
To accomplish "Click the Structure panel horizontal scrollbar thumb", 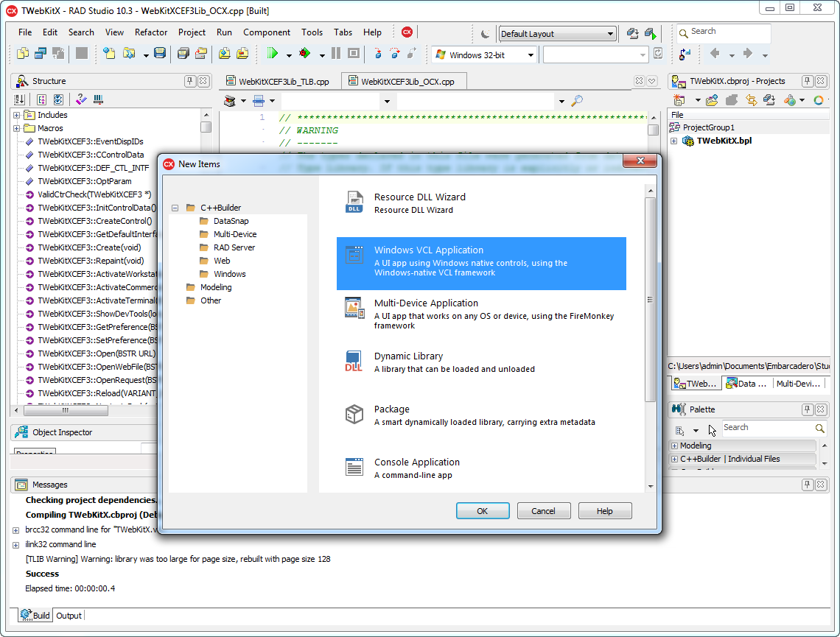I will [x=66, y=411].
